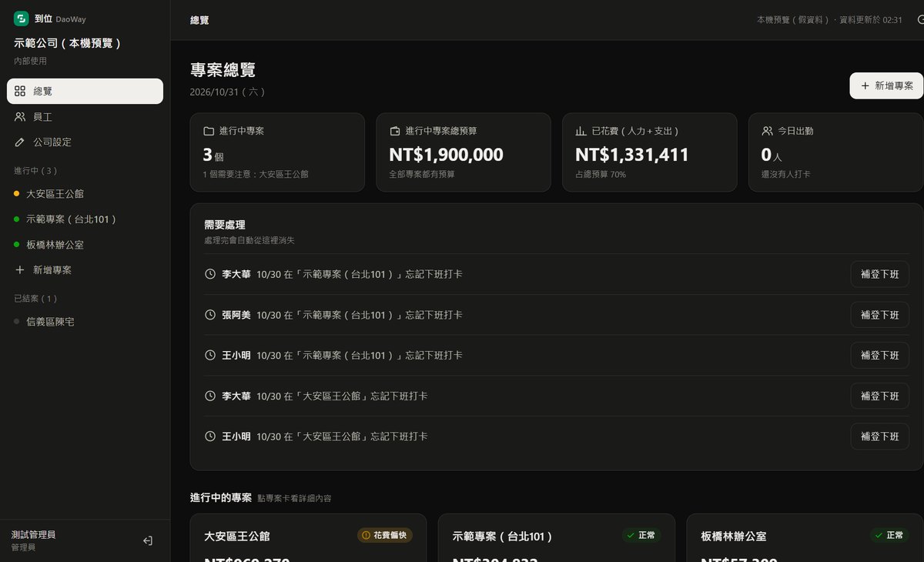Click clock icon in 李大華 示範專案（台北101） row

(210, 274)
